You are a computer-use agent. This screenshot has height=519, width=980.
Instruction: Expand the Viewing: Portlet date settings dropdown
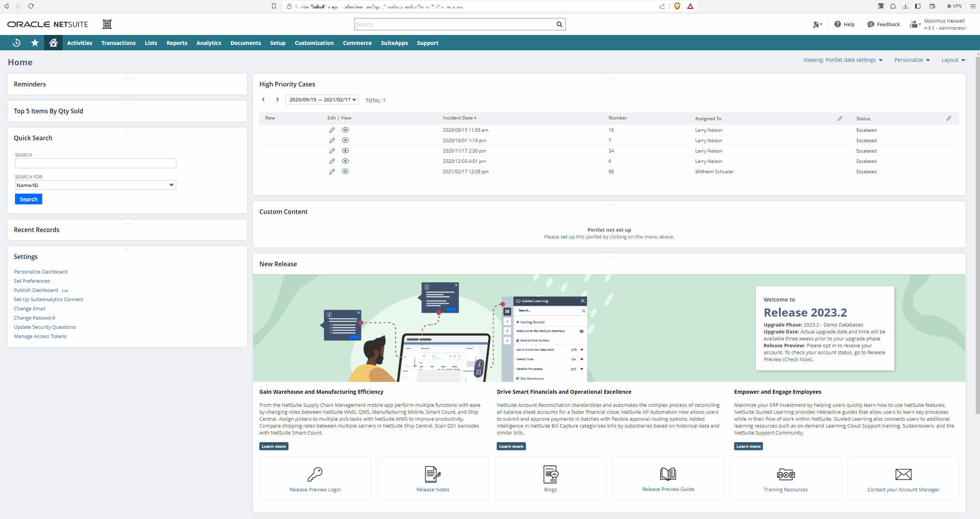pyautogui.click(x=843, y=60)
